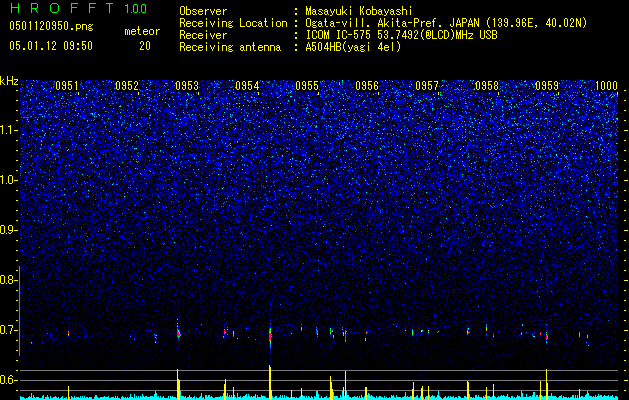This screenshot has width=629, height=400.
Task: Click the HROFFT program title text
Action: pos(63,8)
